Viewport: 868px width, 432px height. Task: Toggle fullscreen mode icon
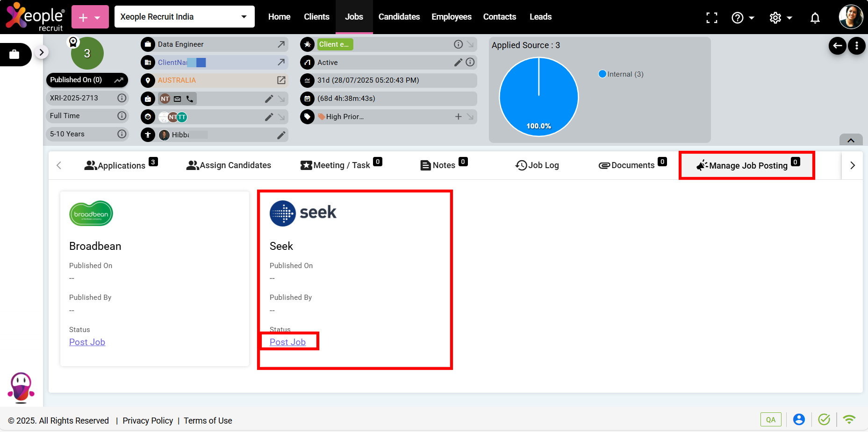711,18
